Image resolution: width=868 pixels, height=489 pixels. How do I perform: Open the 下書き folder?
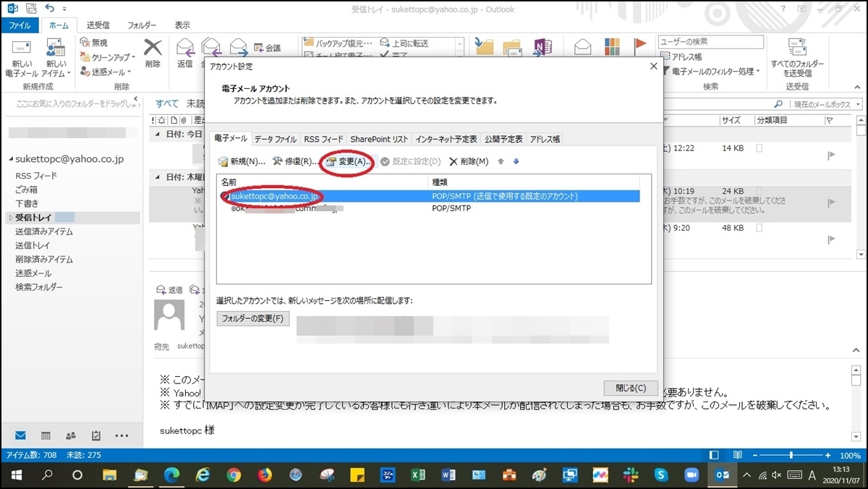[x=27, y=203]
